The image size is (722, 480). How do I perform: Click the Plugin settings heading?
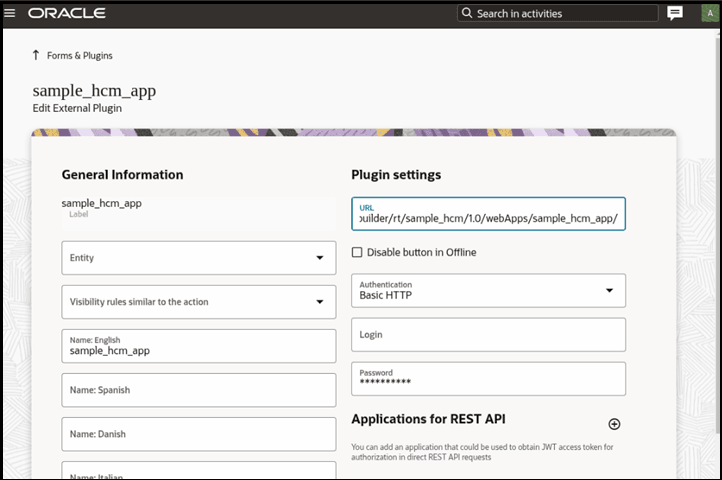click(x=396, y=175)
